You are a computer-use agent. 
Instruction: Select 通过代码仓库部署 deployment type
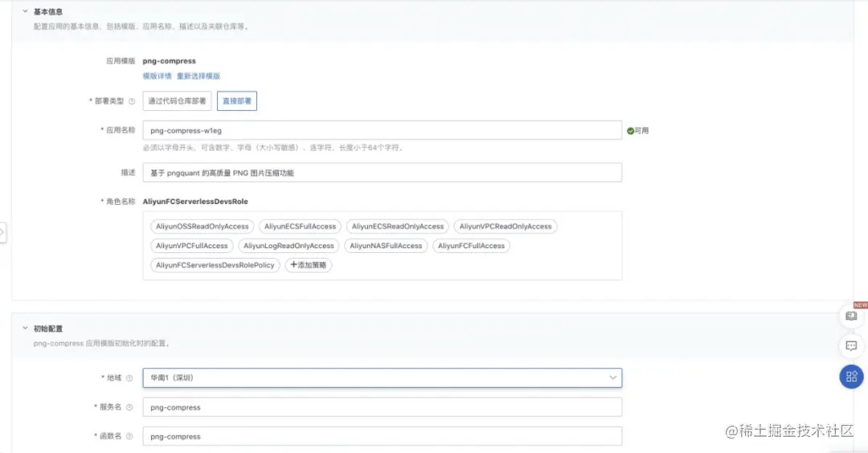[177, 100]
